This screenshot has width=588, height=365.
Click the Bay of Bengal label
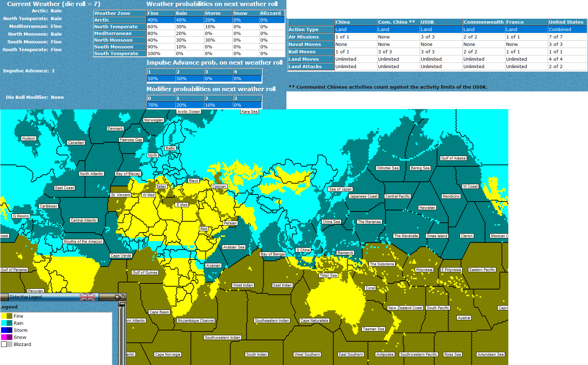(273, 254)
